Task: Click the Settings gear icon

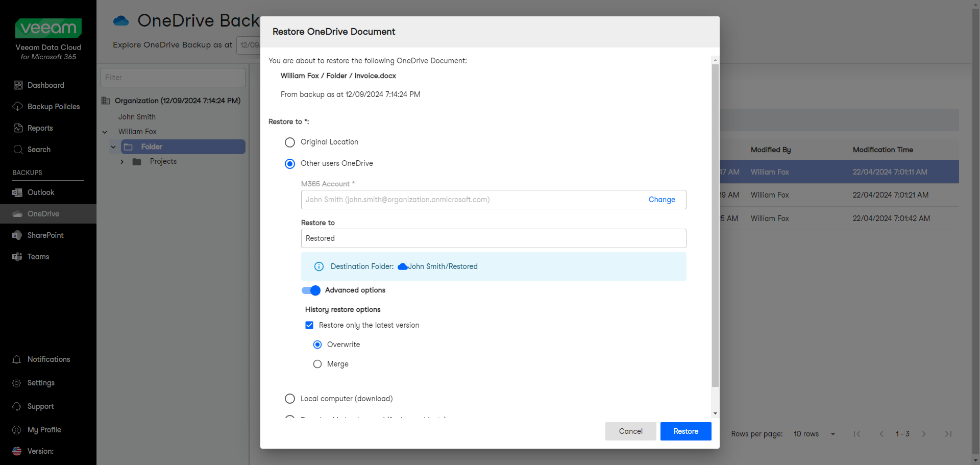Action: (x=17, y=383)
